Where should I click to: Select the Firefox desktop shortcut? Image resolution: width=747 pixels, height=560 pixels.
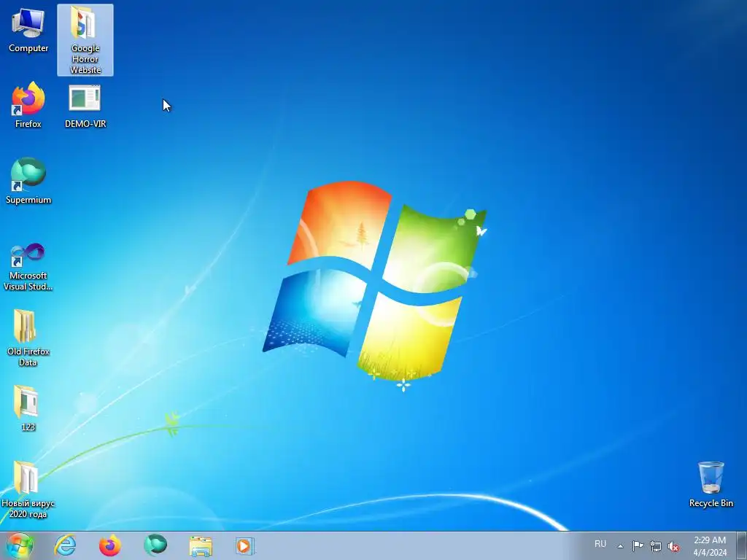tap(28, 106)
